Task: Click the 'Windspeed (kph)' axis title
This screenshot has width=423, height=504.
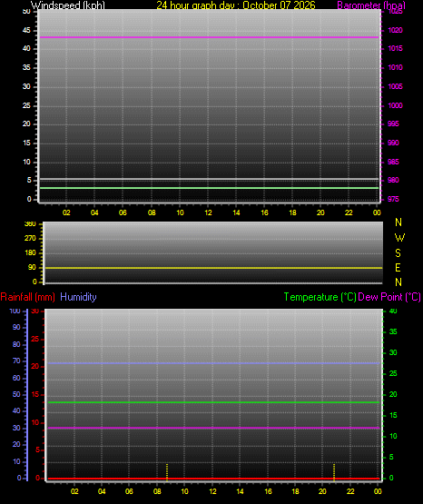Action: 68,5
